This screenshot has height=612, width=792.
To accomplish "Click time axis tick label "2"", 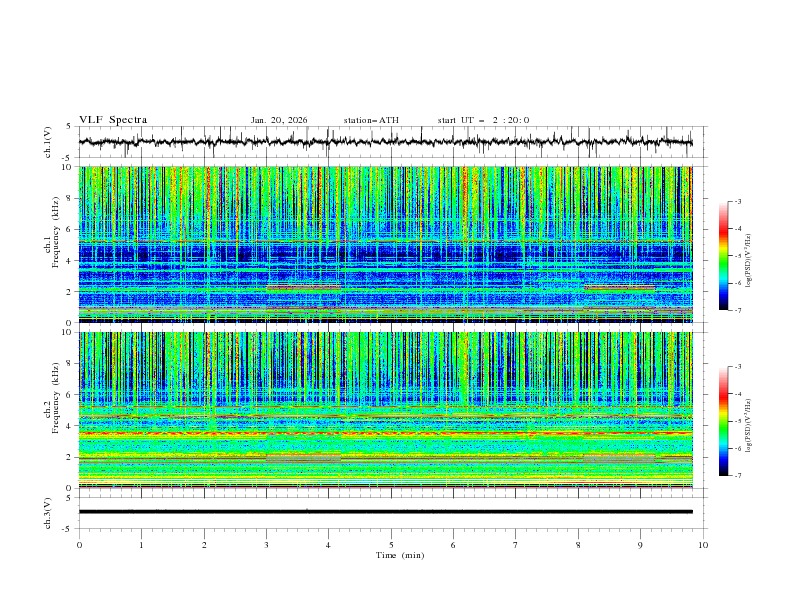I will pyautogui.click(x=204, y=545).
